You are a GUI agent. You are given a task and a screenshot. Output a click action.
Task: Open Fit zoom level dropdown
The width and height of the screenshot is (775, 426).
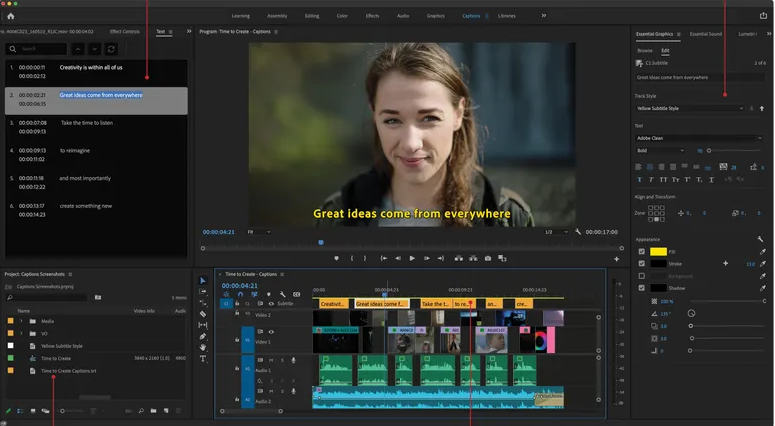click(x=259, y=232)
